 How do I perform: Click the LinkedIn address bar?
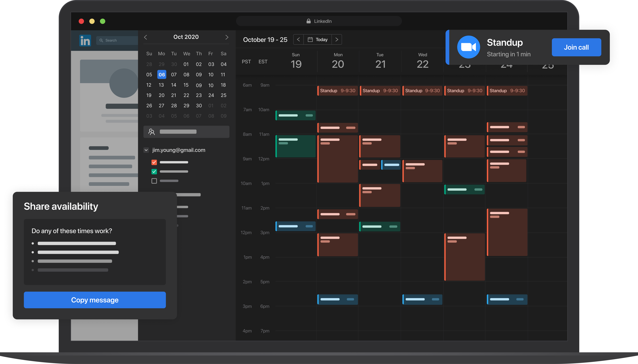(319, 21)
